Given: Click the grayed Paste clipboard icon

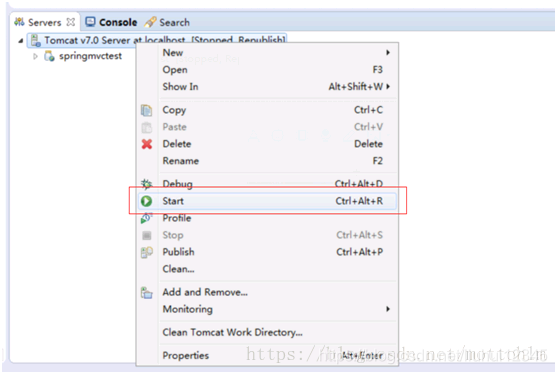Looking at the screenshot, I should pos(146,127).
